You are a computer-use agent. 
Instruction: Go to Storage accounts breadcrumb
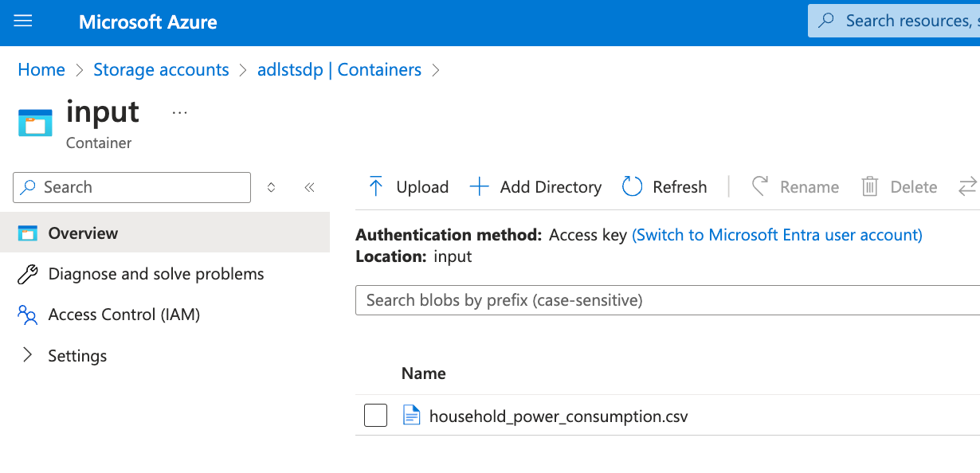161,70
